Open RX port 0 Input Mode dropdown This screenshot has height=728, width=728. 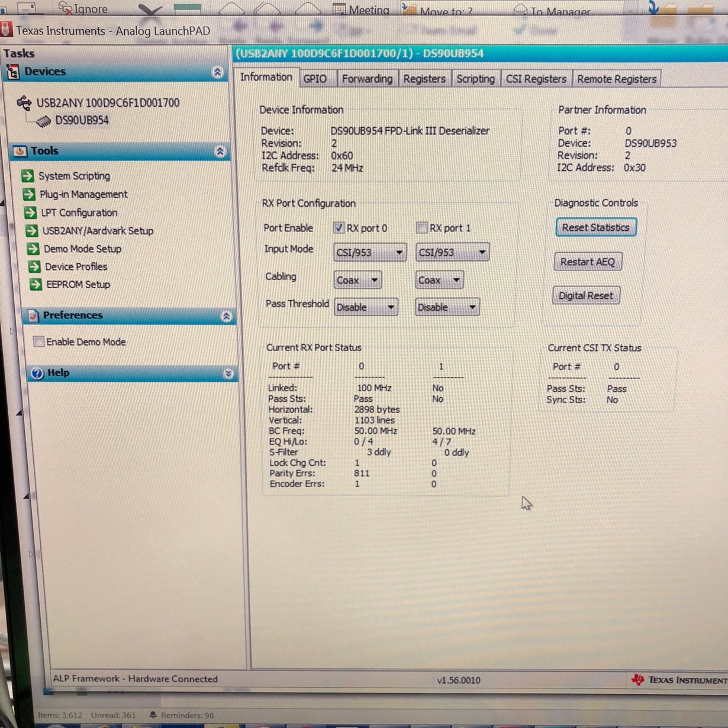coord(370,253)
